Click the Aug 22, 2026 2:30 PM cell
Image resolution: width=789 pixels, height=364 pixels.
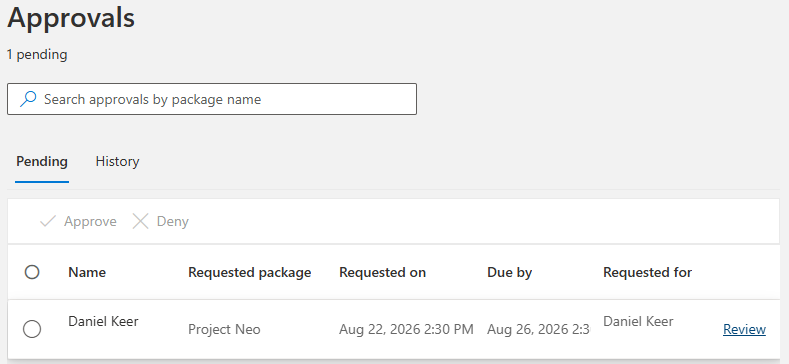coord(406,329)
